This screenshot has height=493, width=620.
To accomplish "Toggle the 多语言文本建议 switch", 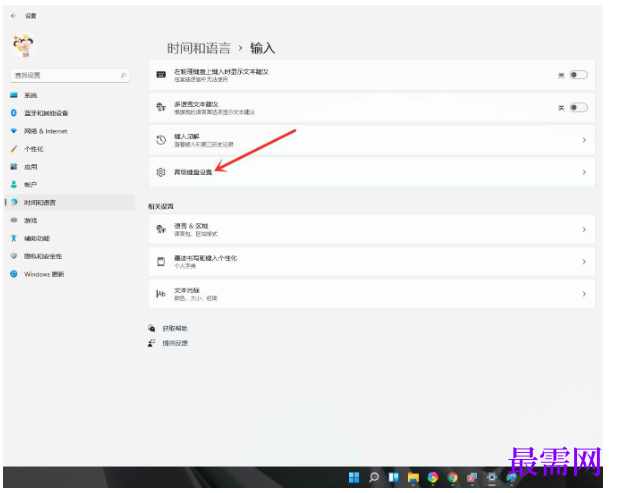I will click(x=579, y=108).
